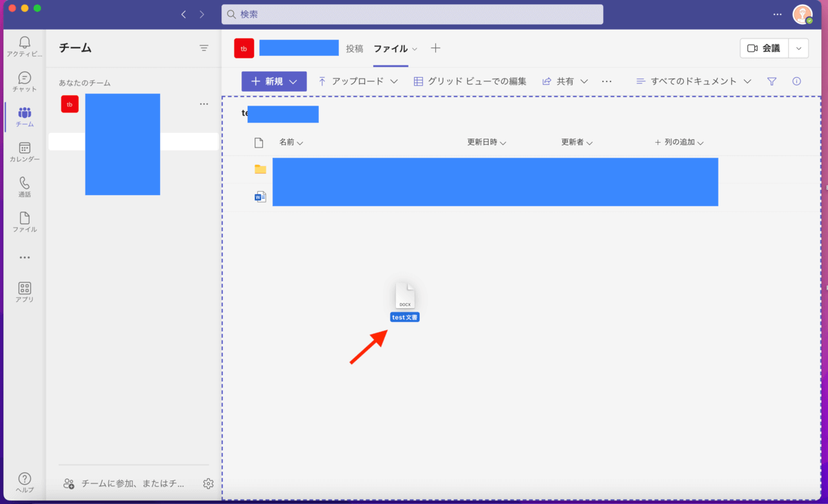The height and width of the screenshot is (504, 828).
Task: Open the details info pane icon
Action: point(796,81)
